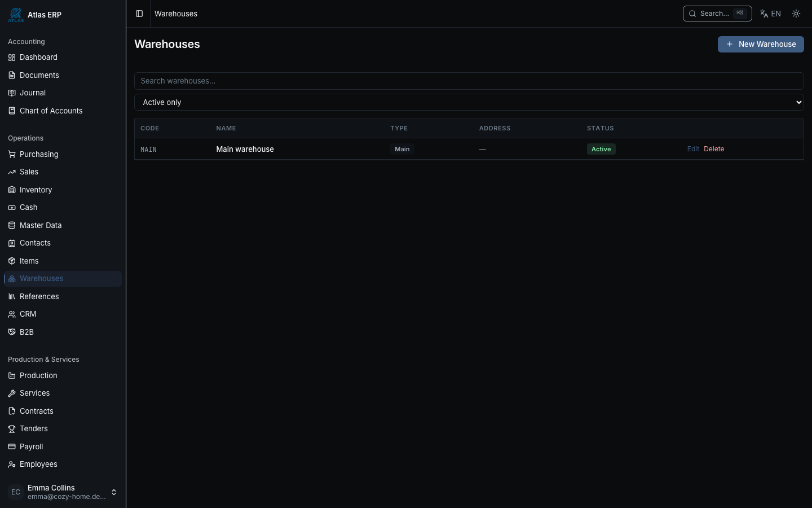Expand the Emma Collins user account menu
The height and width of the screenshot is (508, 812).
[63, 492]
